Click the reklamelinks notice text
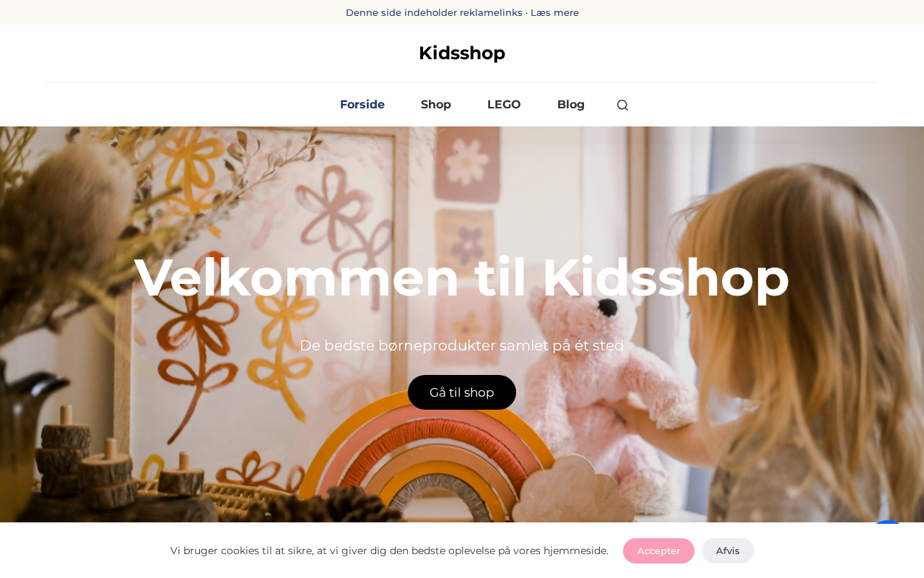 (434, 12)
